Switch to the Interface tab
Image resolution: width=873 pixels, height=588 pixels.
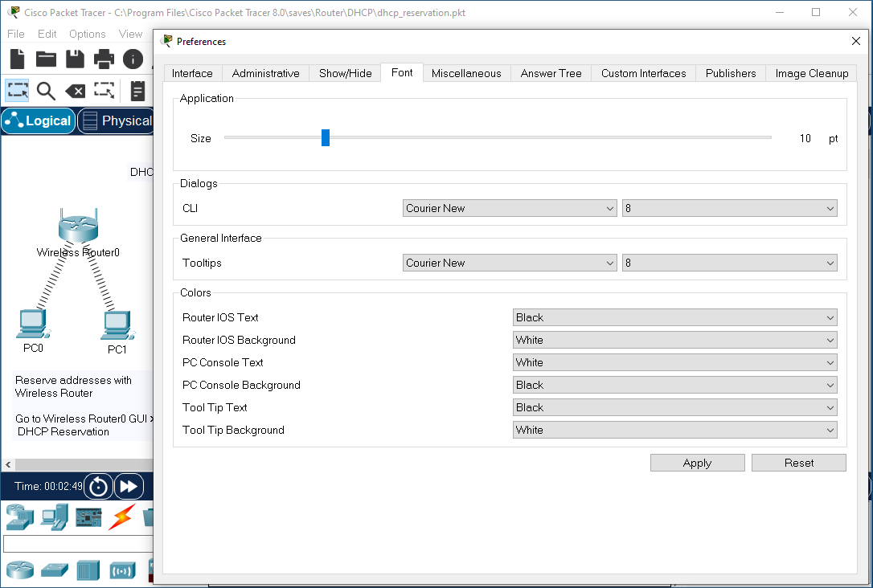point(192,73)
